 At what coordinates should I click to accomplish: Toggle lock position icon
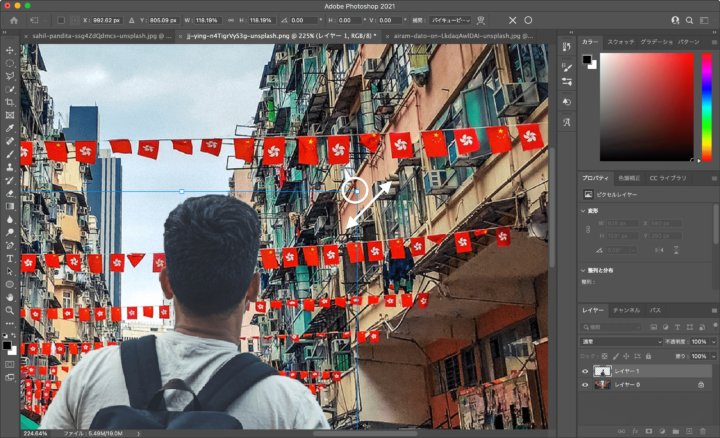coord(626,356)
